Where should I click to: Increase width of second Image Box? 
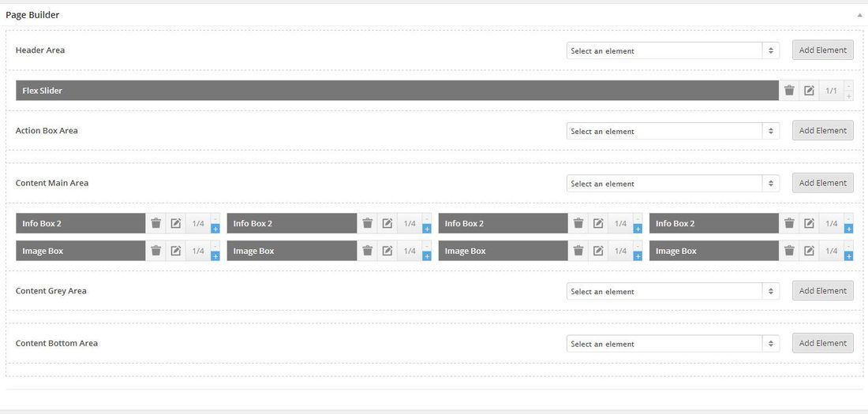(x=427, y=256)
